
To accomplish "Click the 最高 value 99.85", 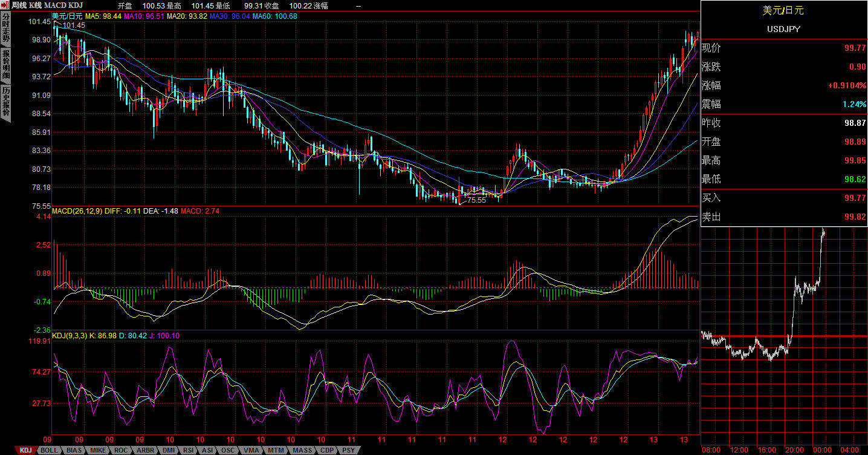I will coord(855,160).
